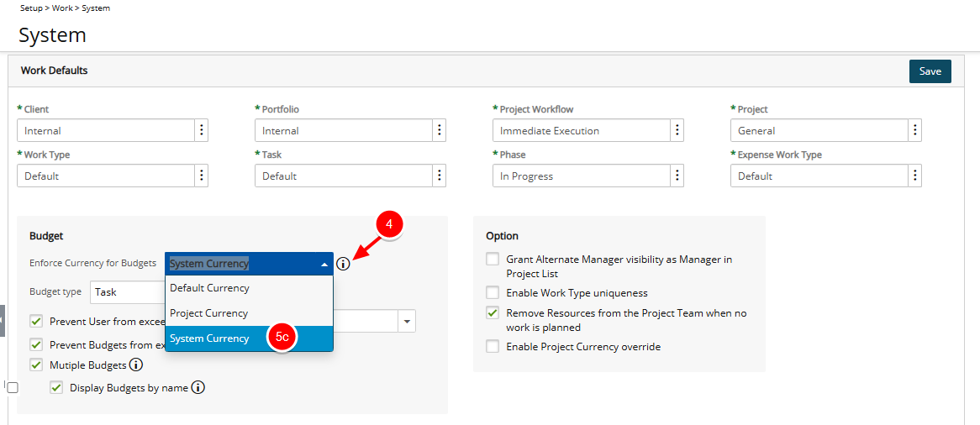The height and width of the screenshot is (425, 980).
Task: Enable Work Type uniqueness checkbox
Action: [x=493, y=292]
